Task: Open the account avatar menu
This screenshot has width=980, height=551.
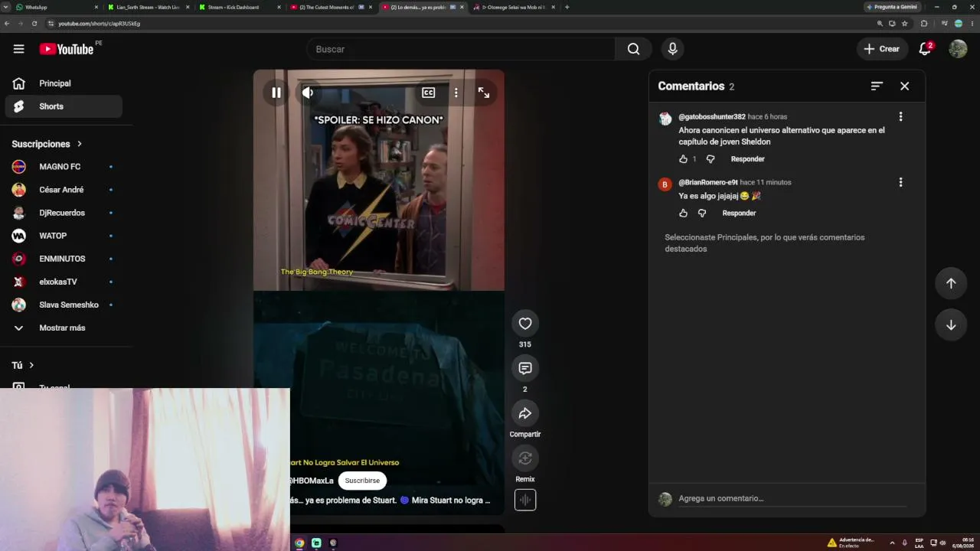Action: tap(958, 49)
